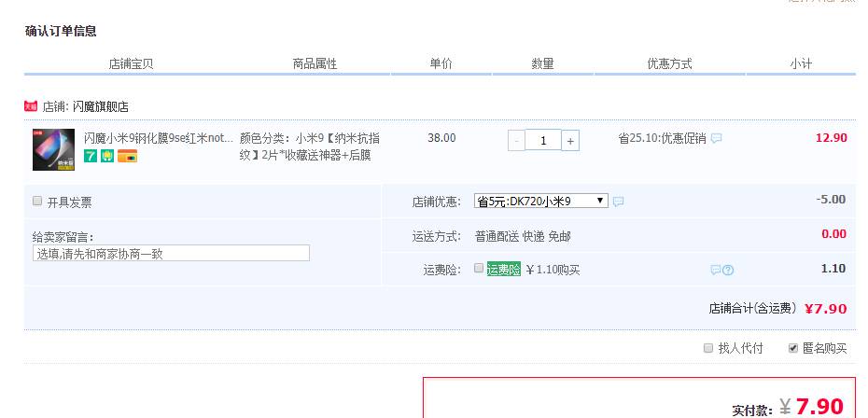Click the 店铺优惠 label
Image resolution: width=868 pixels, height=418 pixels.
coord(436,202)
